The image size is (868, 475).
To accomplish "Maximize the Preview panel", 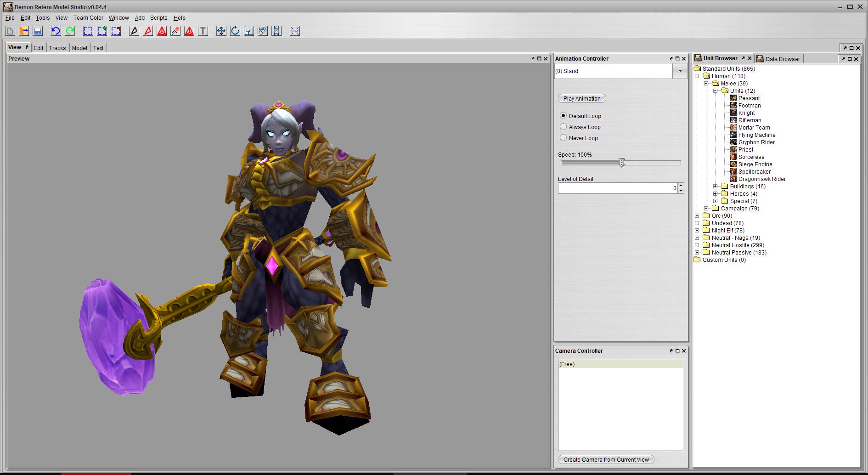I will (x=539, y=58).
